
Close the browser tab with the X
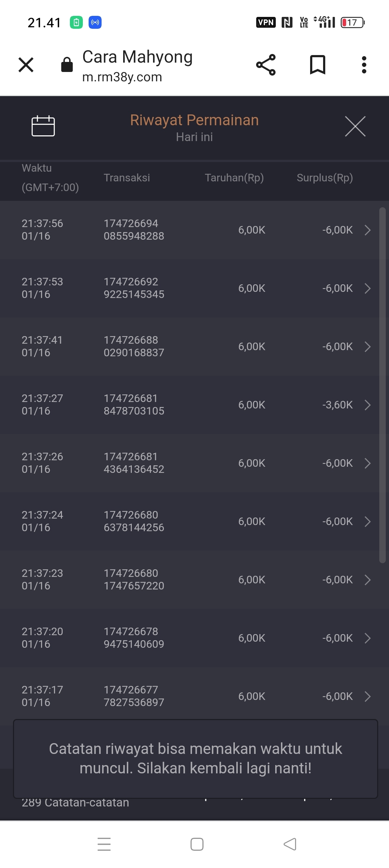[x=26, y=65]
